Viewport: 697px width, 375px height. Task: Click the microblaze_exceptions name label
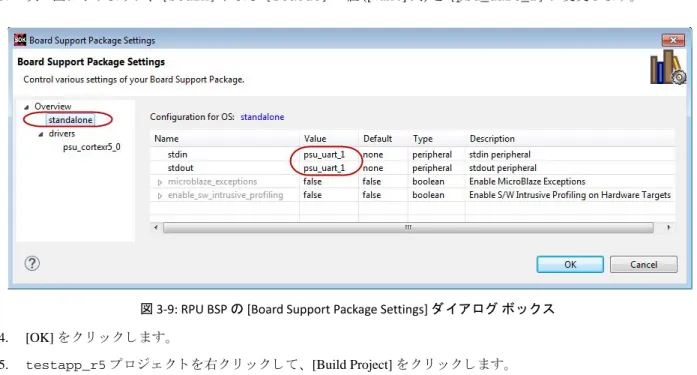tap(212, 182)
